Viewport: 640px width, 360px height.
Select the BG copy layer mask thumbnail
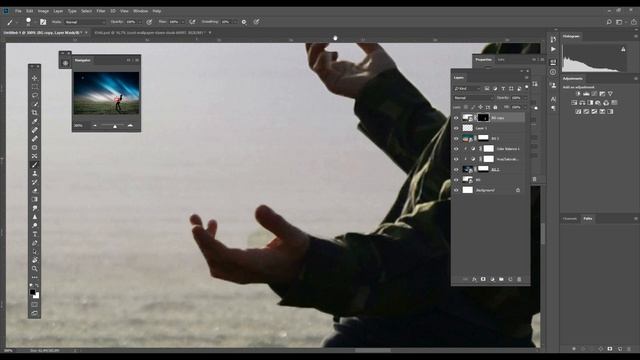point(483,118)
